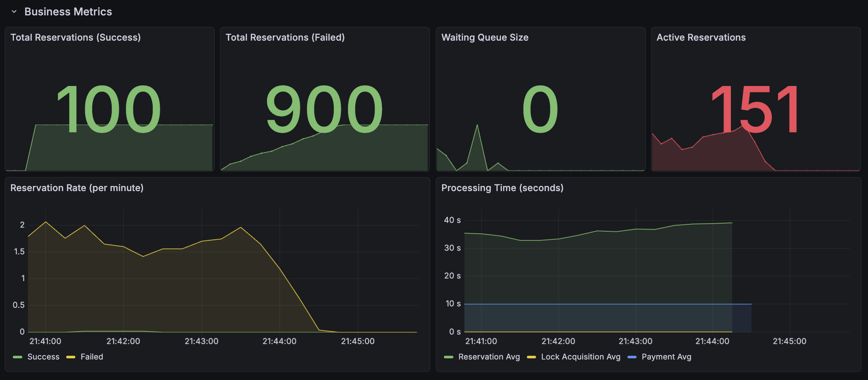Image resolution: width=868 pixels, height=380 pixels.
Task: Open the Waiting Queue Size panel title
Action: (x=484, y=37)
